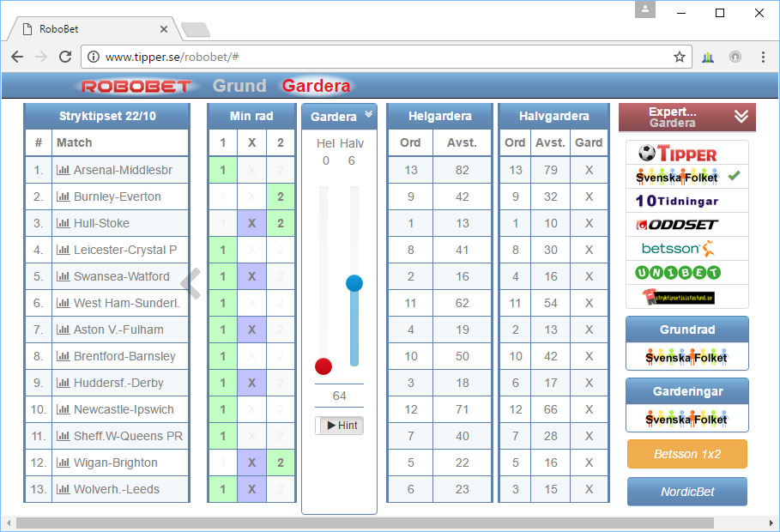Select Betsson source in expert list

687,248
